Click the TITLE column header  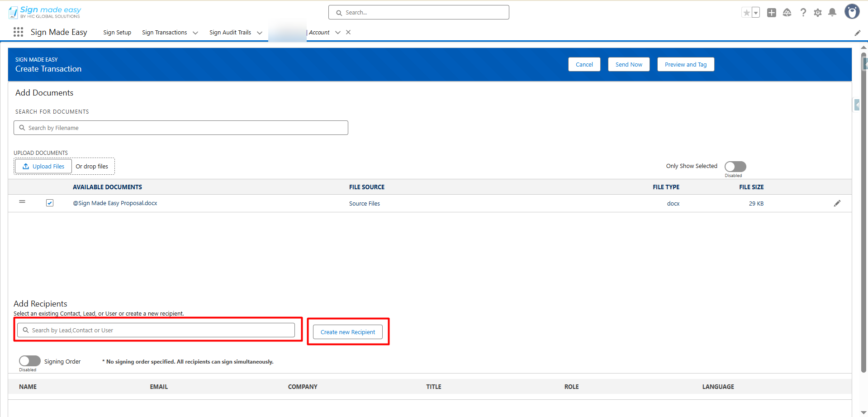tap(434, 387)
